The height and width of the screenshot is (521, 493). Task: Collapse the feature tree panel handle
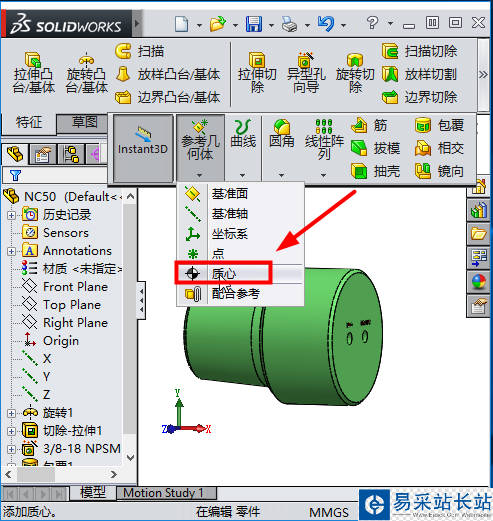click(x=142, y=300)
